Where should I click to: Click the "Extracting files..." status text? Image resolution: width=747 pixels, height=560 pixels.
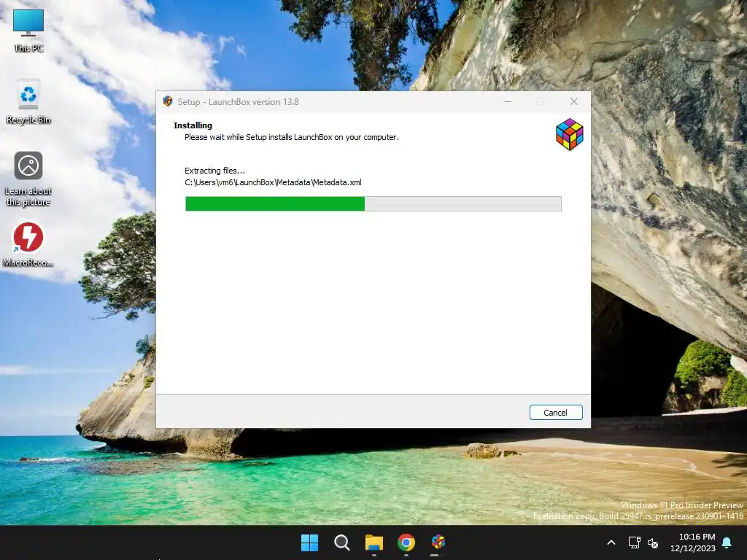tap(215, 171)
